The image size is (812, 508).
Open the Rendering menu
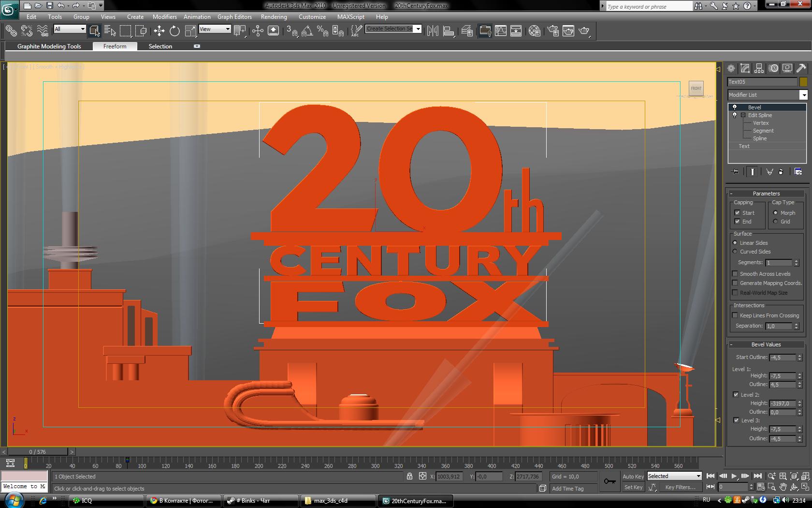pos(274,17)
